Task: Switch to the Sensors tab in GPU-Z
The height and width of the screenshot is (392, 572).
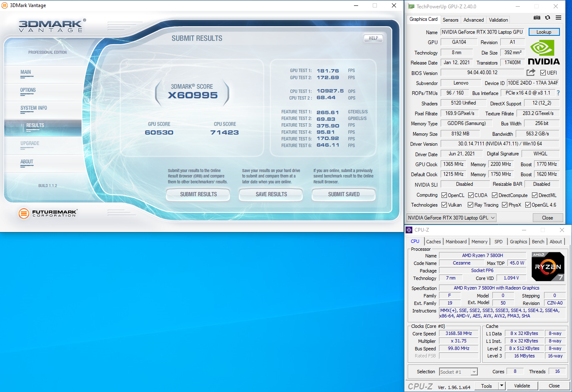Action: (450, 20)
